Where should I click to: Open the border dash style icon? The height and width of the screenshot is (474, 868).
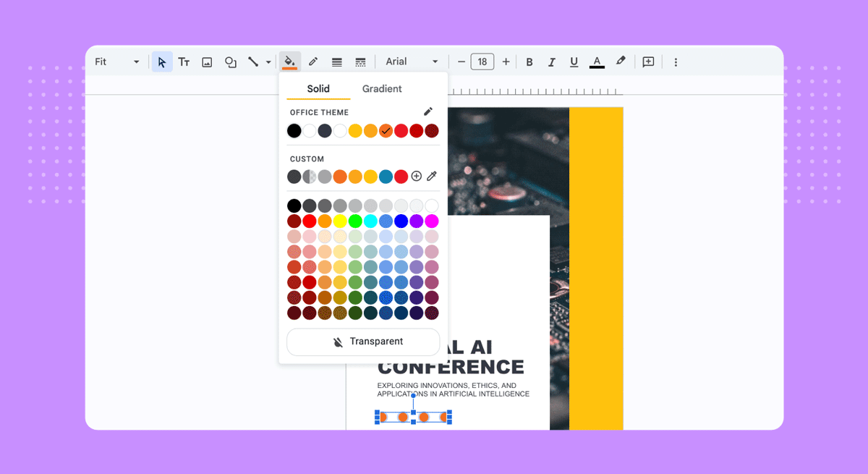(x=360, y=62)
